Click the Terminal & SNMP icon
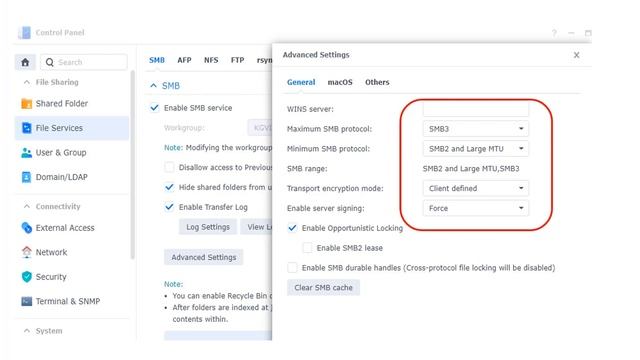The width and height of the screenshot is (640, 360). click(x=27, y=301)
